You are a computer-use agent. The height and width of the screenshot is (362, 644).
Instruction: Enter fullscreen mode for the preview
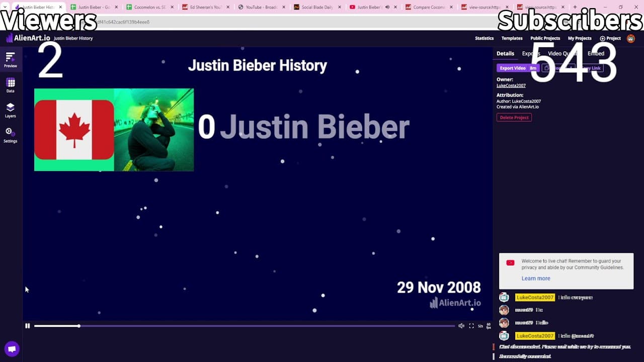[x=471, y=326]
